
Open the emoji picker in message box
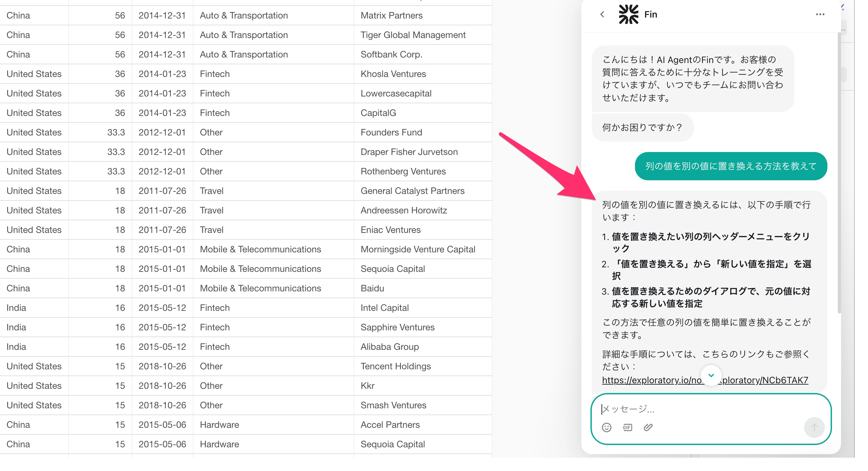click(606, 427)
